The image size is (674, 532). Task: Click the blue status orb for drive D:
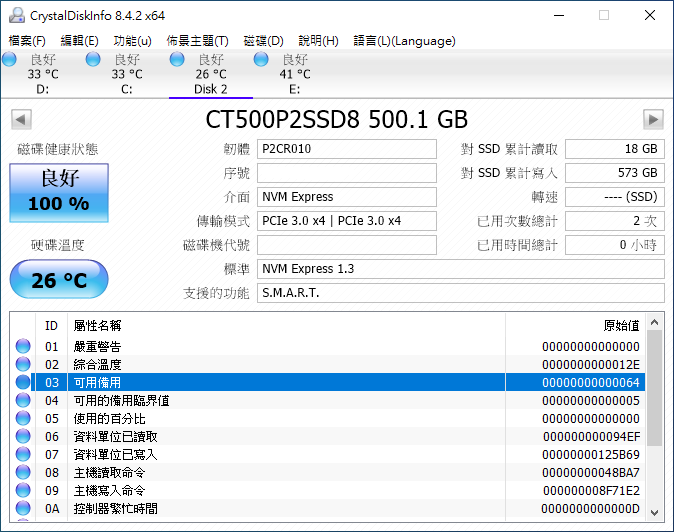(9, 59)
